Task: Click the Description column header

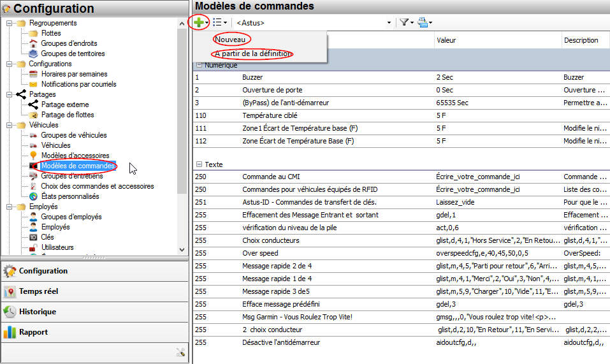Action: point(581,40)
